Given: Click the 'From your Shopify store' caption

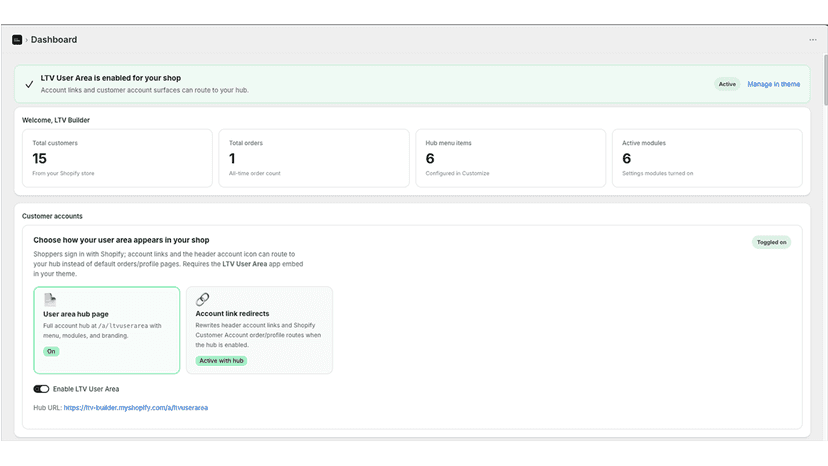Looking at the screenshot, I should (x=63, y=173).
